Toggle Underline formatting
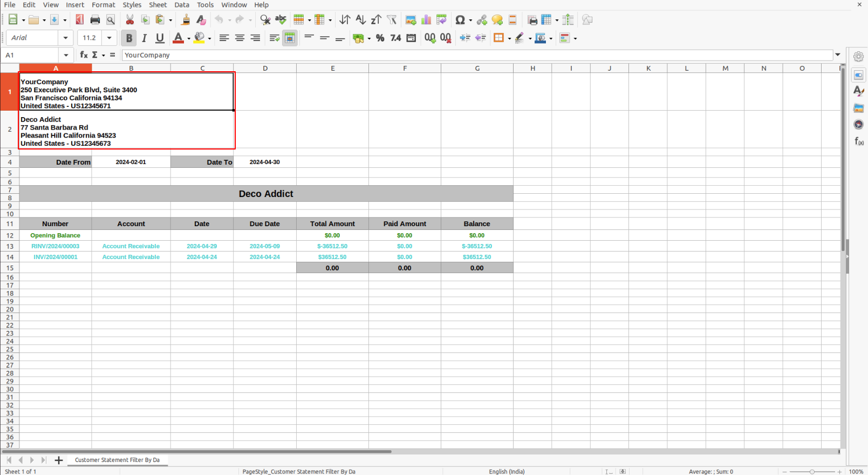This screenshot has height=475, width=868. (x=160, y=38)
